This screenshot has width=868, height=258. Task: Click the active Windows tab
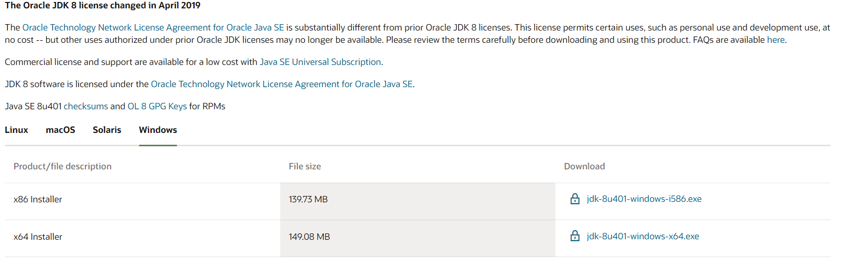[158, 130]
